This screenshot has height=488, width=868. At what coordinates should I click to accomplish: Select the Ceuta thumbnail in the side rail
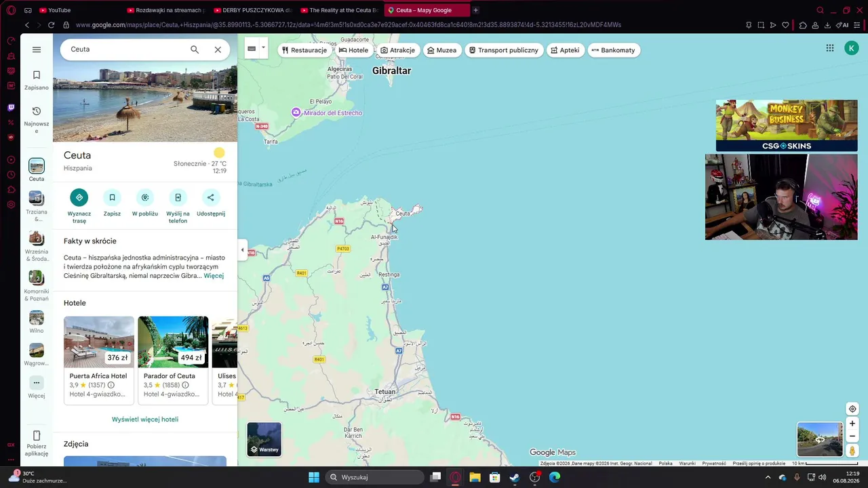37,165
